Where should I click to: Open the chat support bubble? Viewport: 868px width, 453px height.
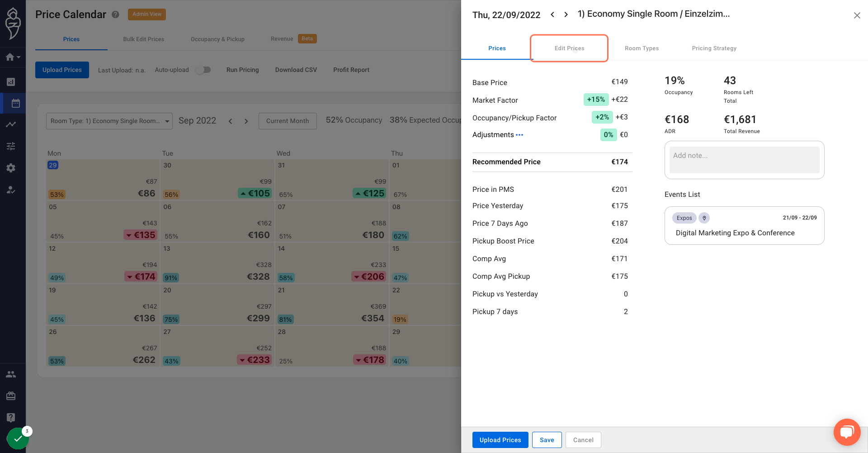[x=847, y=432]
